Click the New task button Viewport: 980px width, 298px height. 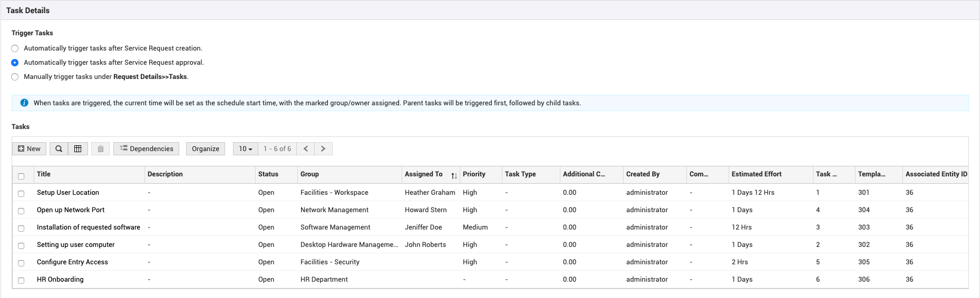tap(30, 149)
